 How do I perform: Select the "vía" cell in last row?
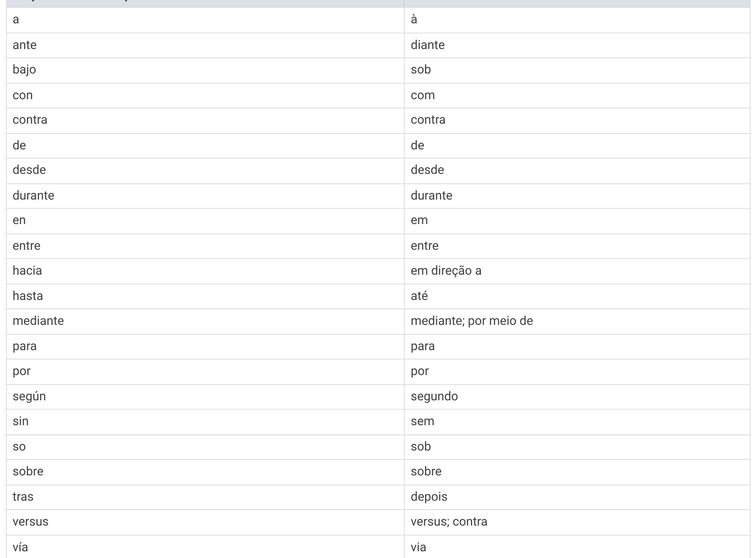tap(205, 547)
